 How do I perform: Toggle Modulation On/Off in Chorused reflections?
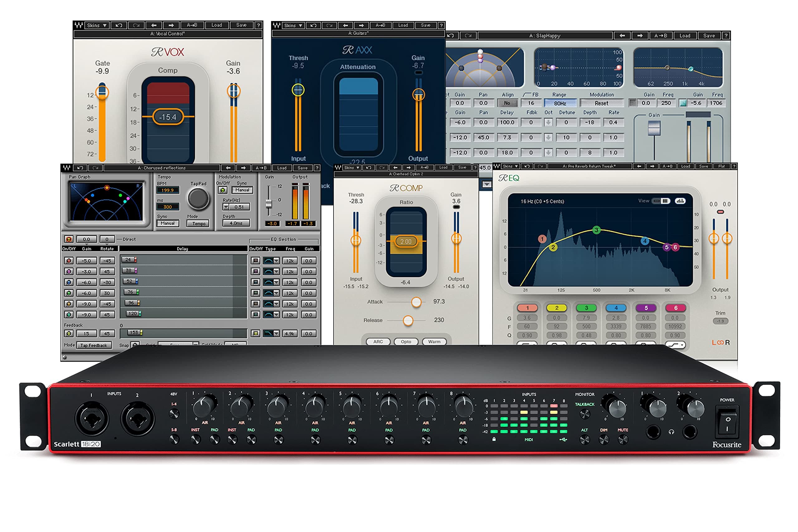223,190
